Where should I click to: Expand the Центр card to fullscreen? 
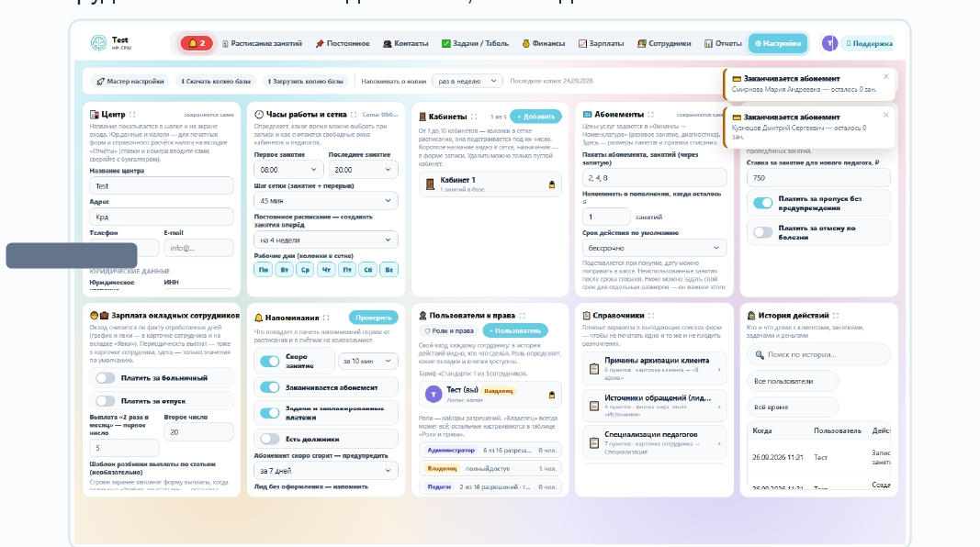(132, 115)
